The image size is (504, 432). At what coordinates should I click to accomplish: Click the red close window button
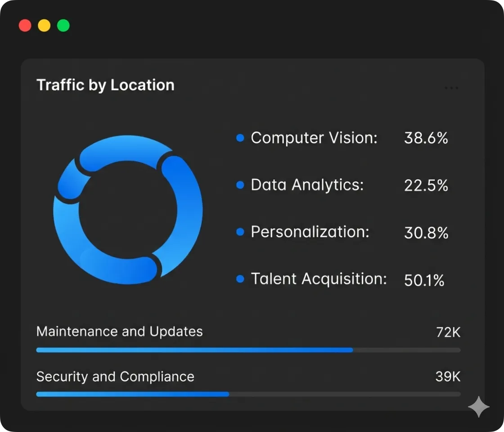(25, 25)
